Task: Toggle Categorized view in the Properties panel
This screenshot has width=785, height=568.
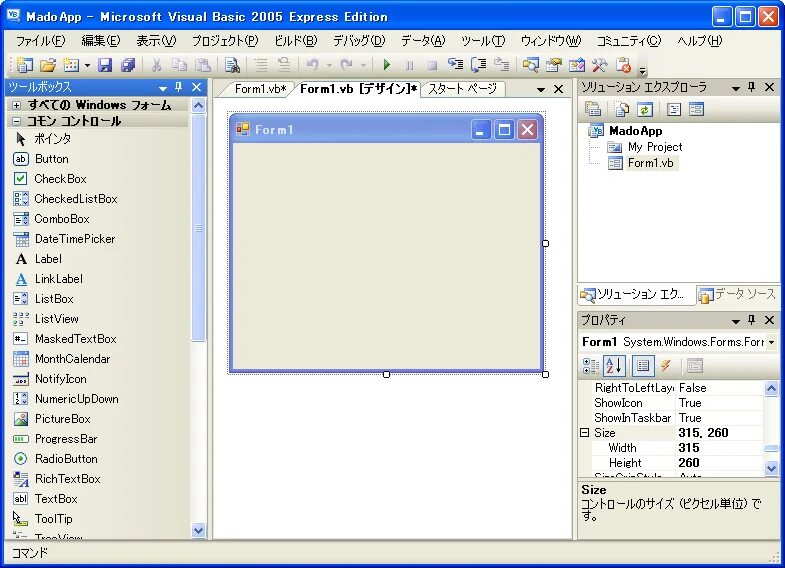Action: pyautogui.click(x=591, y=366)
